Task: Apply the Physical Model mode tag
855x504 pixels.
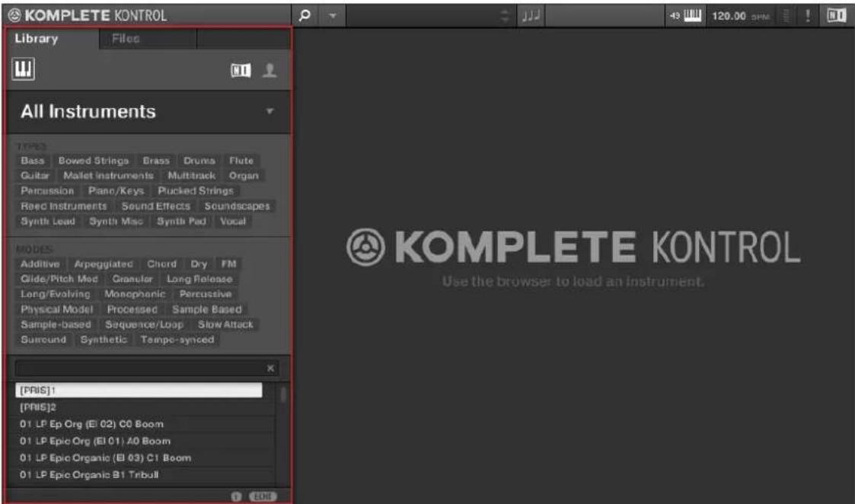Action: (57, 310)
